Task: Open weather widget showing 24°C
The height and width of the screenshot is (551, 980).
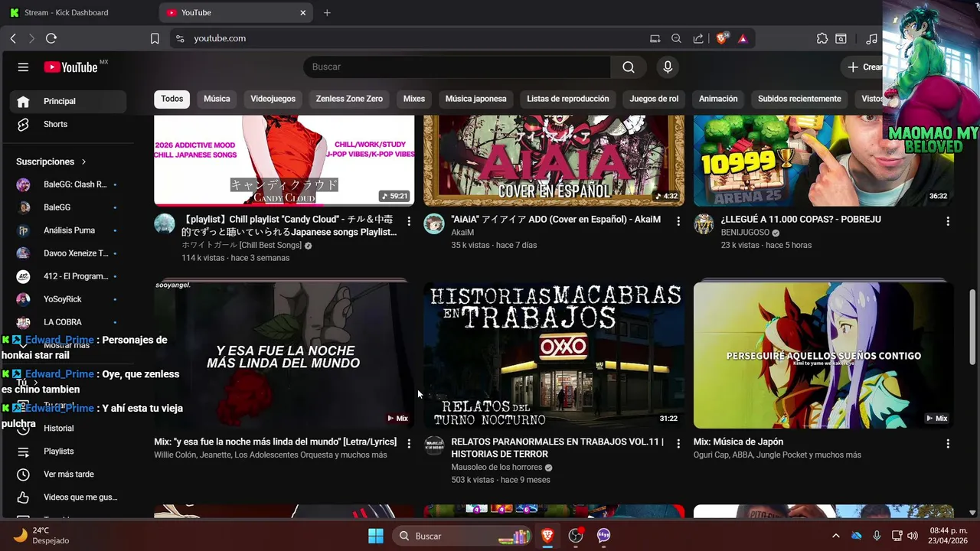Action: click(42, 535)
